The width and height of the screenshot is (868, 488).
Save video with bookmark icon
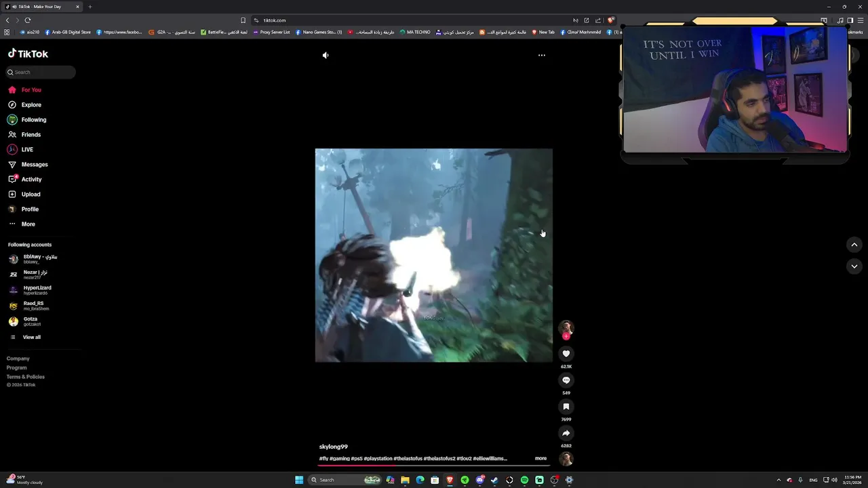566,407
